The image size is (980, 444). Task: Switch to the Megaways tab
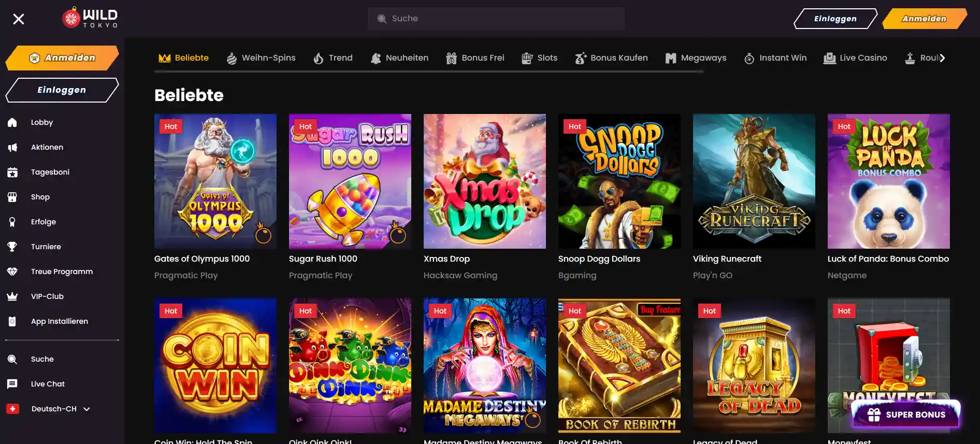[696, 58]
